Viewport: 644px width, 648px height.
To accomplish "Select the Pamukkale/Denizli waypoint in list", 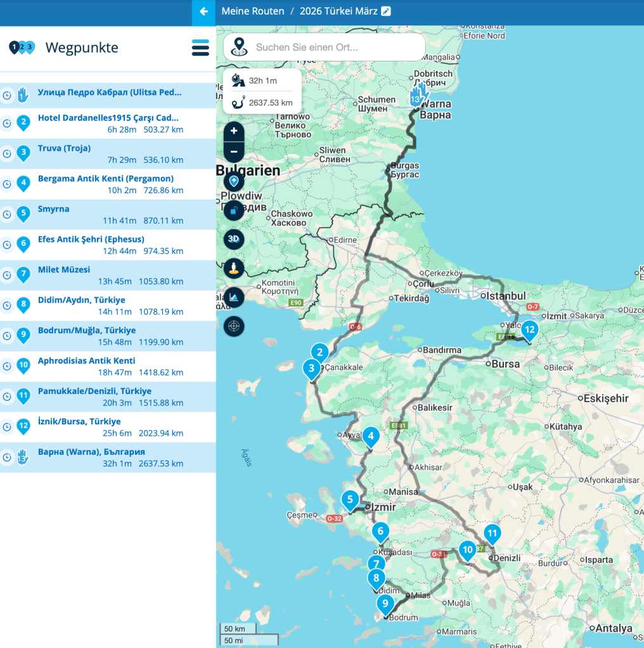I will point(94,391).
